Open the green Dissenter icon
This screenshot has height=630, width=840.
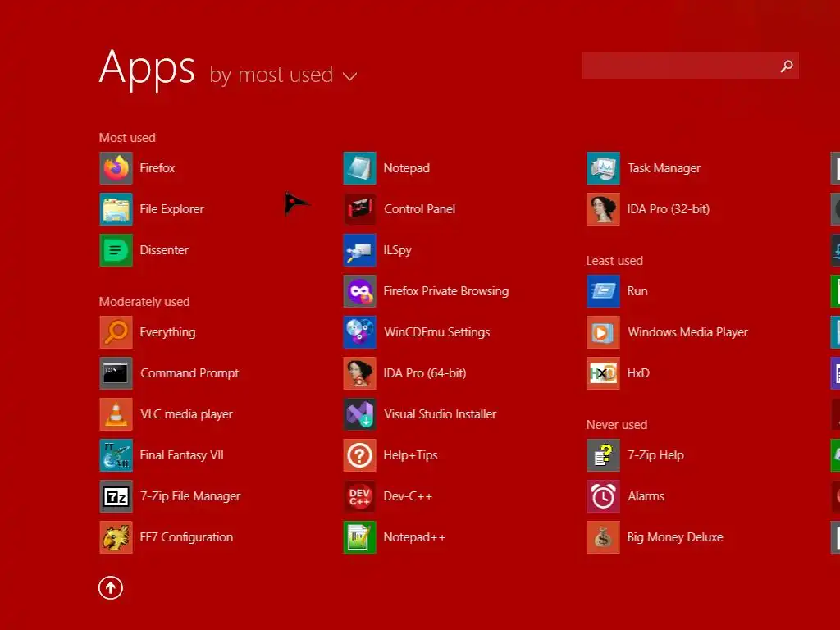click(116, 250)
